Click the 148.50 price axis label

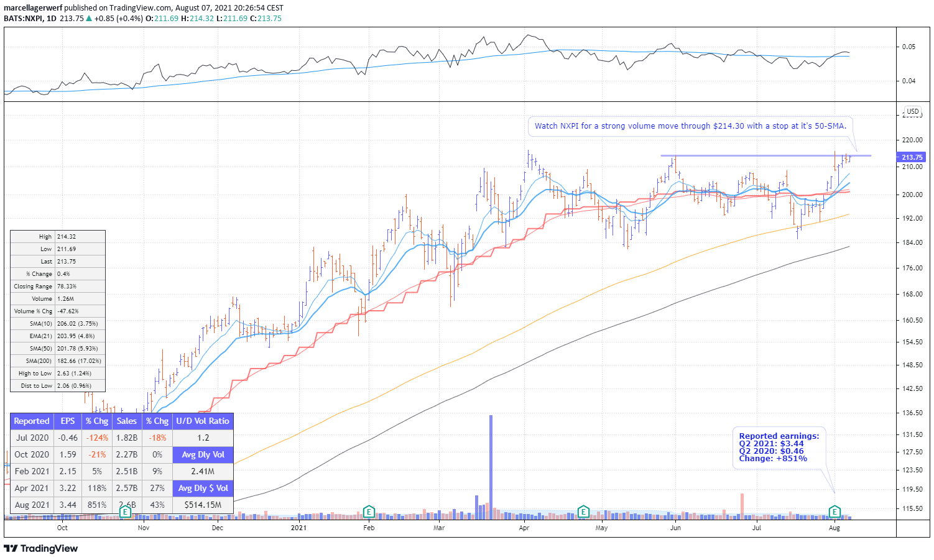pyautogui.click(x=912, y=365)
